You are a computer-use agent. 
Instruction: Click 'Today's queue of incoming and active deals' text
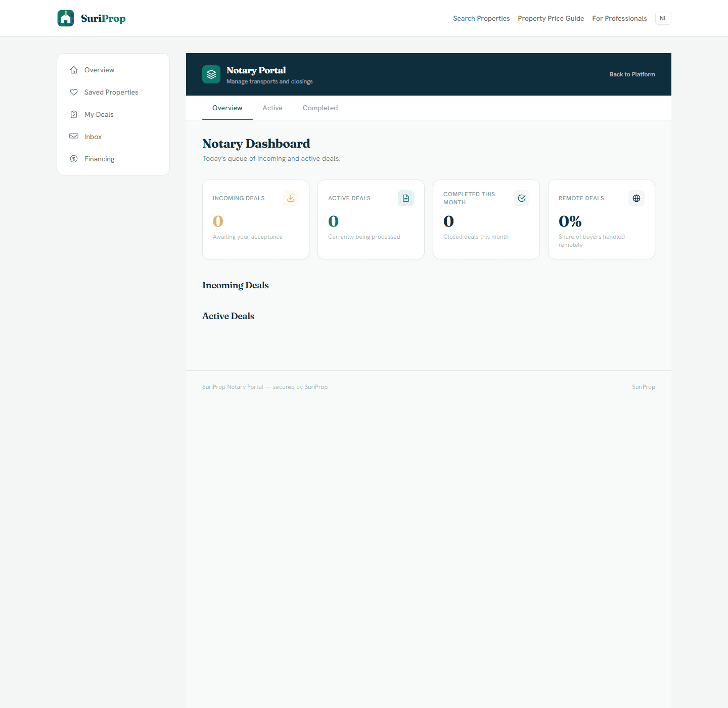[x=271, y=158]
